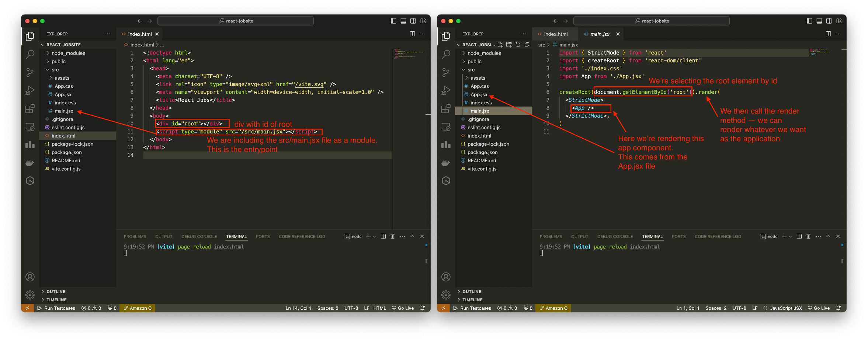Kill terminal with trash icon in left window
The height and width of the screenshot is (340, 868).
(392, 236)
